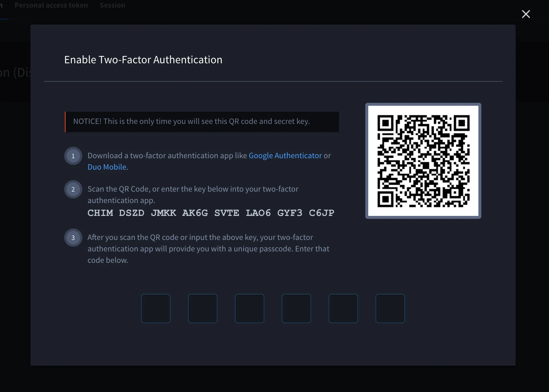The width and height of the screenshot is (549, 392).
Task: Close the two-factor dialog with the X icon
Action: point(526,14)
